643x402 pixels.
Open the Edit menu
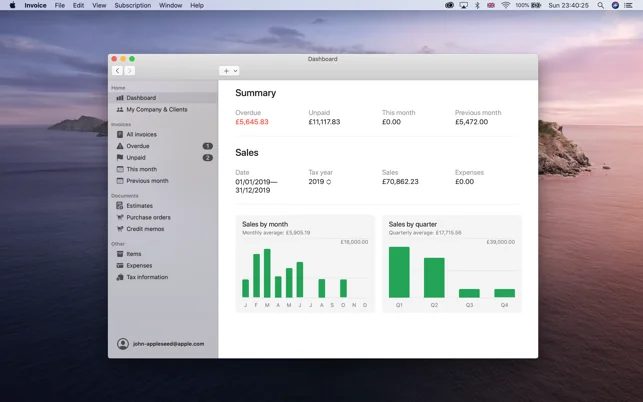coord(78,5)
